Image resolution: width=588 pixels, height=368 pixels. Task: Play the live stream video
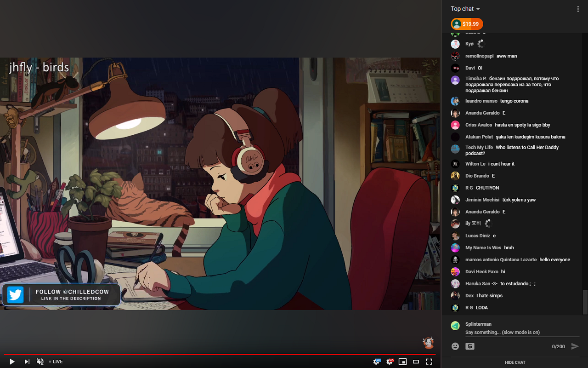12,362
